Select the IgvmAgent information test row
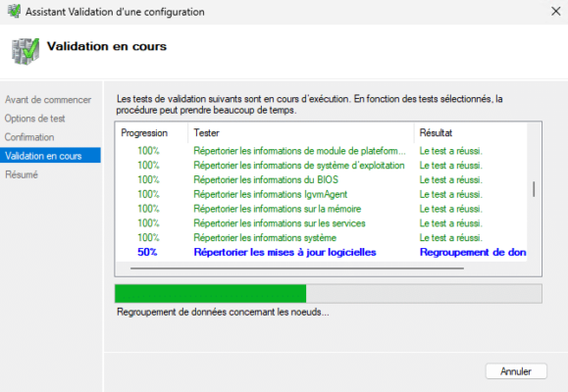This screenshot has width=568, height=392. pyautogui.click(x=322, y=194)
